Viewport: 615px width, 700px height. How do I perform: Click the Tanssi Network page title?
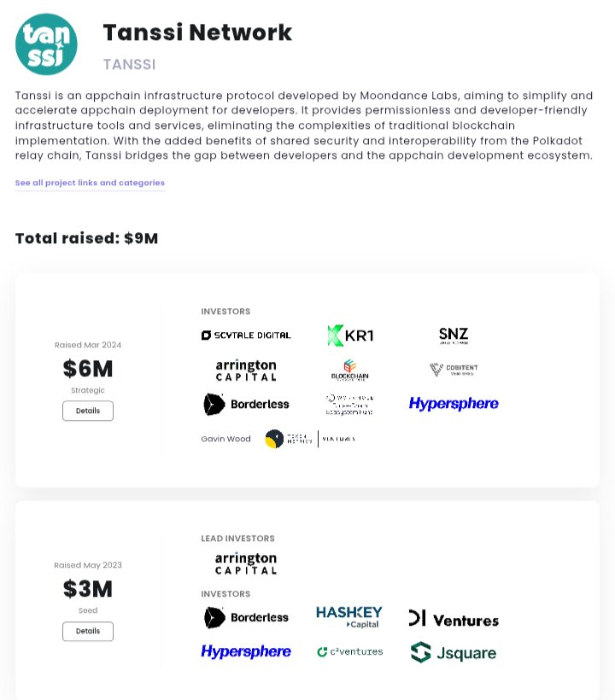(197, 32)
